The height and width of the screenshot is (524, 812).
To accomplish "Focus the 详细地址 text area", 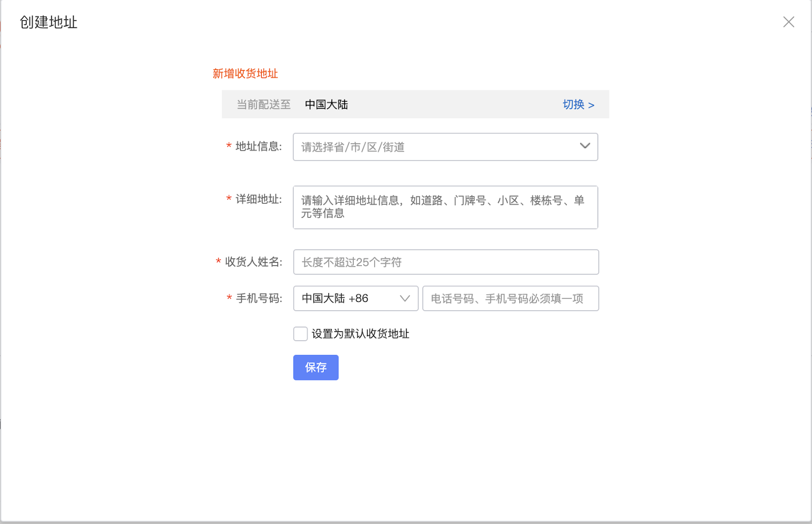I will click(446, 207).
